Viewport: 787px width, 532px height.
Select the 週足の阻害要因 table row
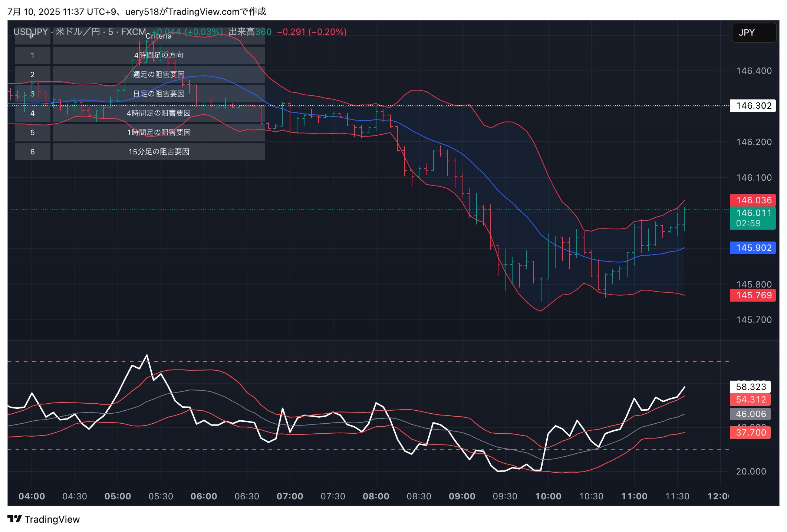click(158, 75)
